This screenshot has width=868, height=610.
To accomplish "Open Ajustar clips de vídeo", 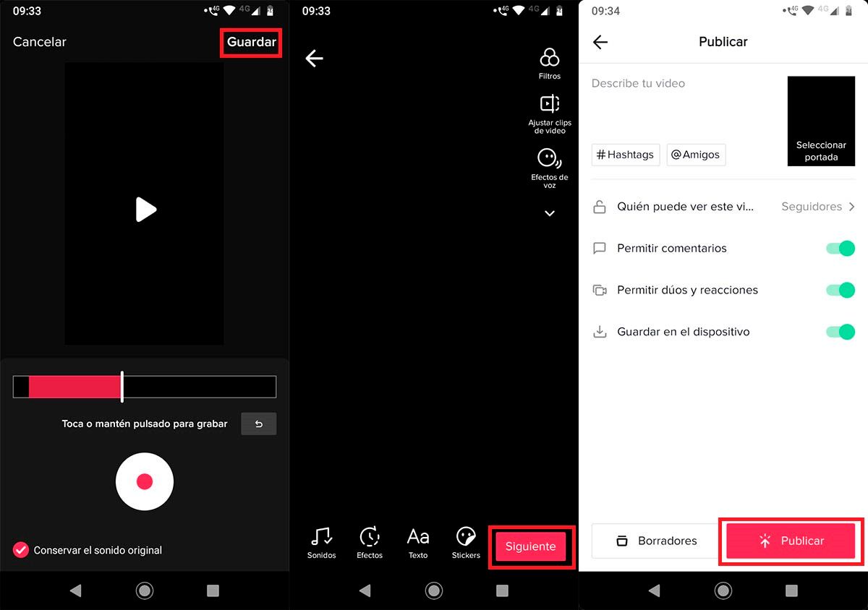I will pos(550,114).
